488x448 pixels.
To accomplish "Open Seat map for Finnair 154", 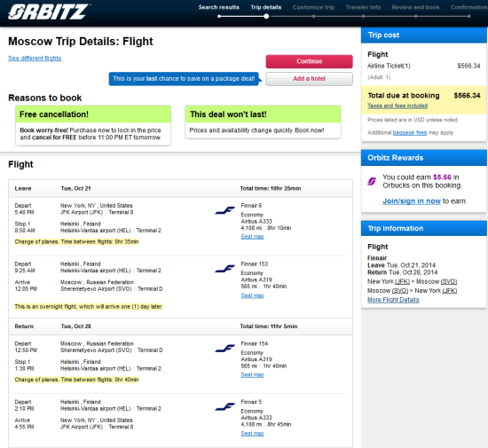I will coord(252,375).
